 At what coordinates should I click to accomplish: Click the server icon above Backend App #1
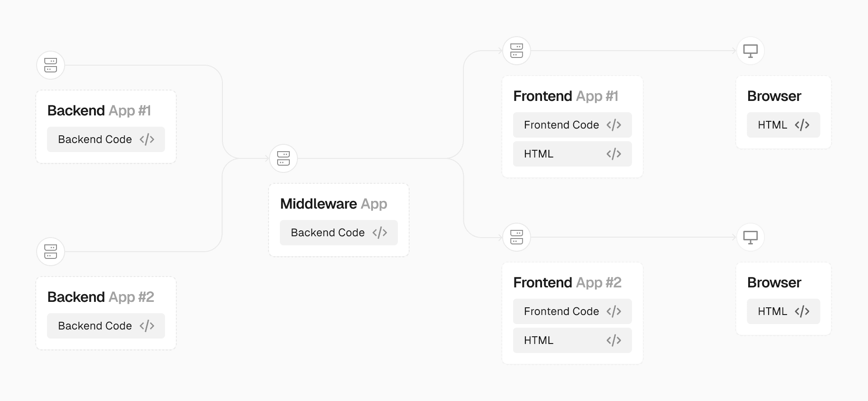coord(51,65)
